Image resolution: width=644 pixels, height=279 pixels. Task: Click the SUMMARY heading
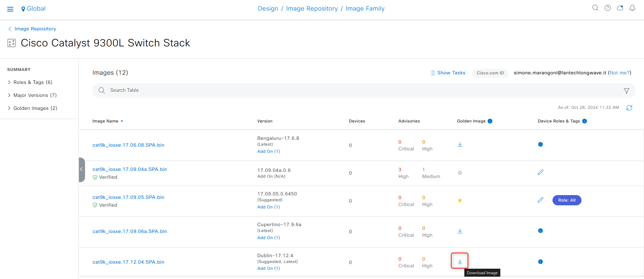pos(19,70)
